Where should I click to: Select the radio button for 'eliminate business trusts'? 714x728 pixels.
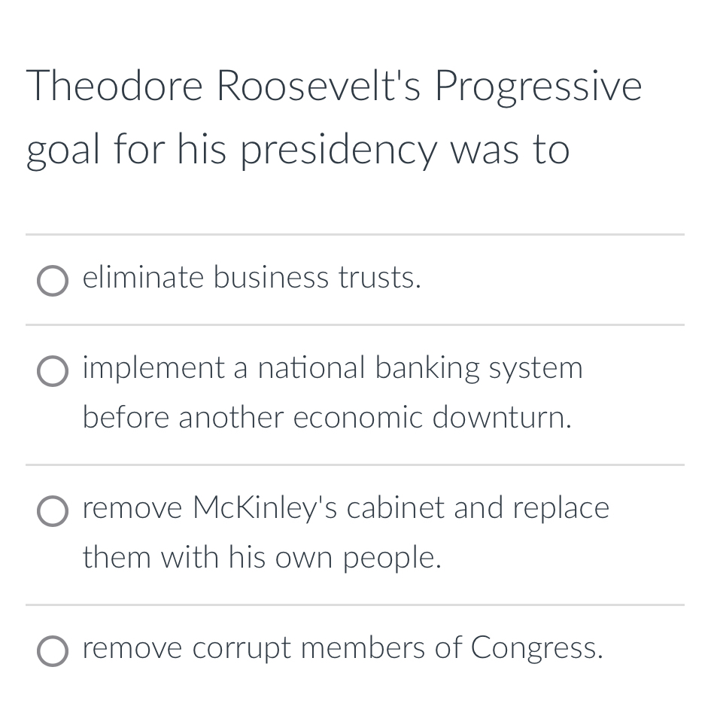pyautogui.click(x=53, y=281)
